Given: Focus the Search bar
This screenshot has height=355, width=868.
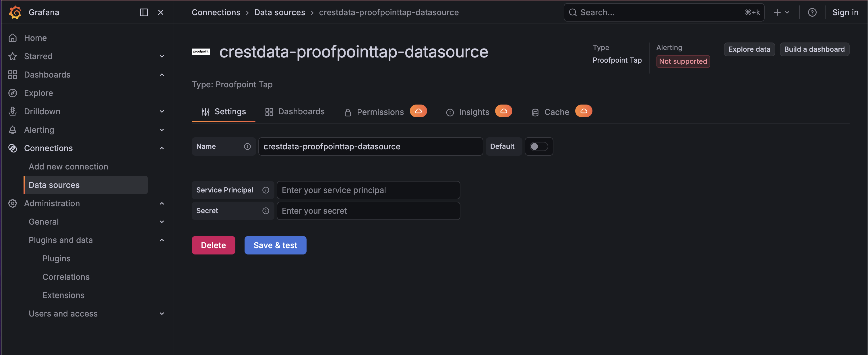Looking at the screenshot, I should click(664, 12).
